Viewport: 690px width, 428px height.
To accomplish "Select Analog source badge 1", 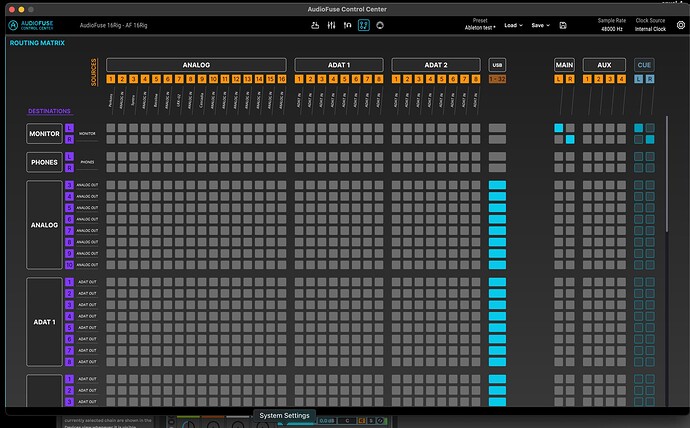I will (x=110, y=79).
